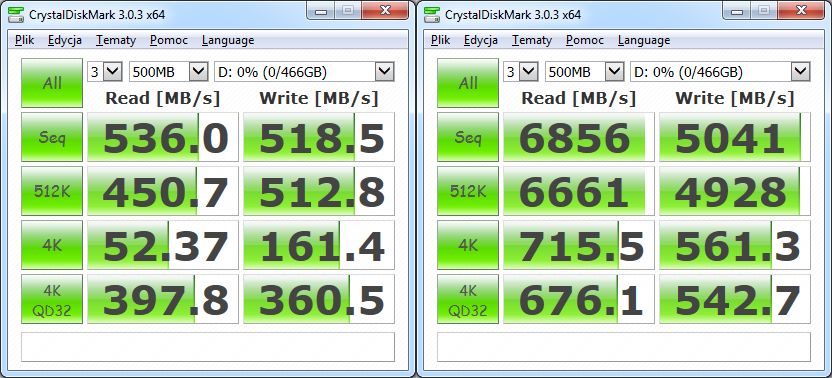Open Pomoc menu in left window

pos(169,40)
